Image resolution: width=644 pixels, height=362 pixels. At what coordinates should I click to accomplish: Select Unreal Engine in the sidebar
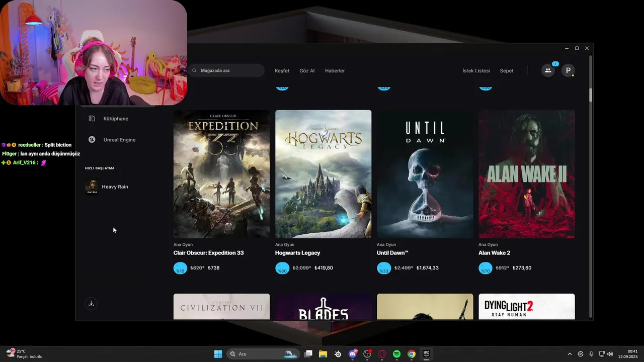point(119,140)
